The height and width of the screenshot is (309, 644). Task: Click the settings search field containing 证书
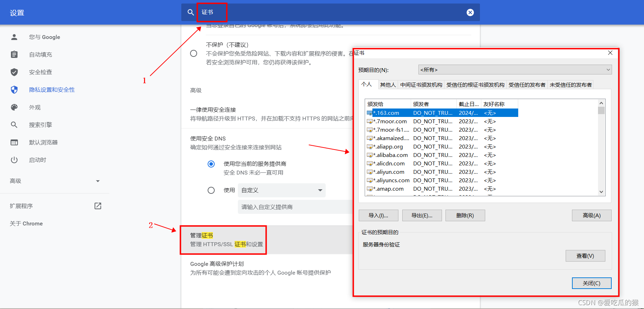330,12
